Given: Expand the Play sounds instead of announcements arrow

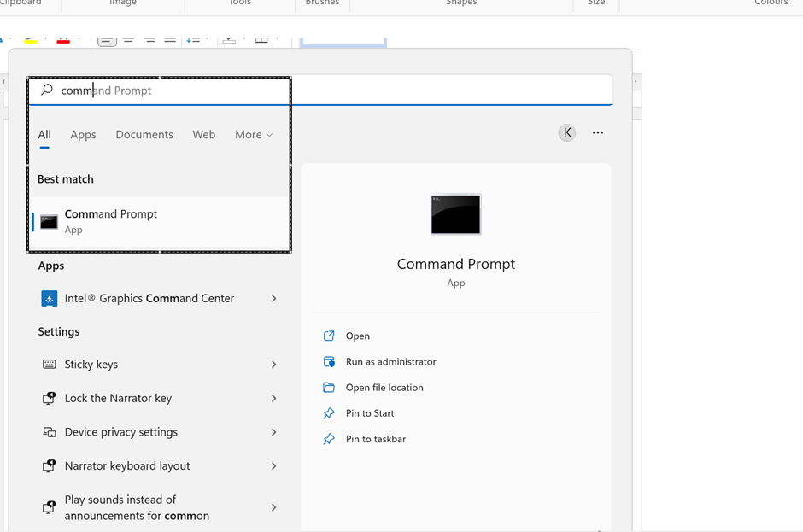Looking at the screenshot, I should (274, 507).
